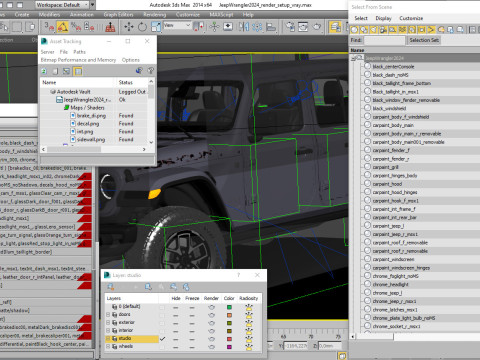Select carpaint_hood in the scene object list
Screen dimensions: 480x360
pos(387,184)
